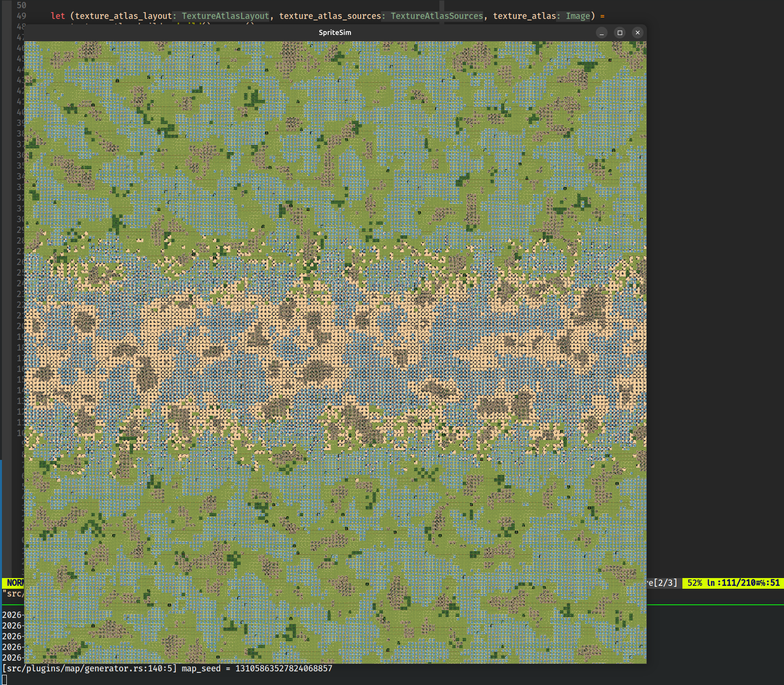Screen dimensions: 784x685
Task: Click line number 49 in the gutter
Action: coord(21,16)
